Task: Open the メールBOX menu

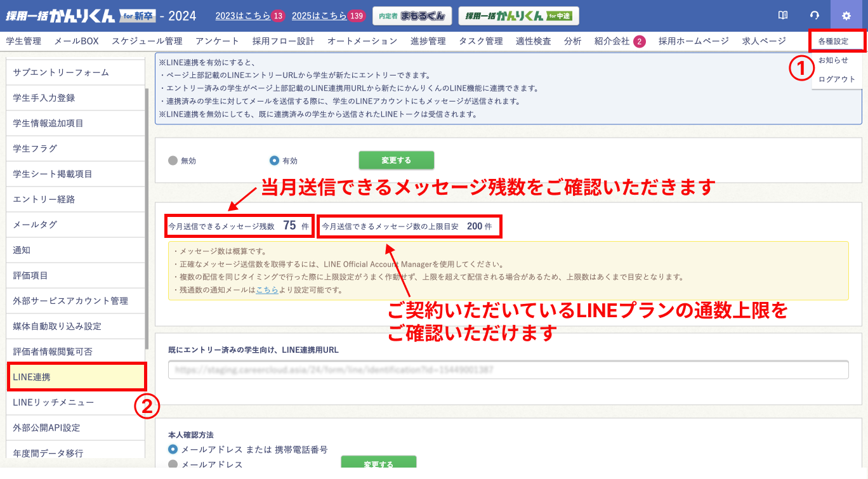Action: pos(76,41)
